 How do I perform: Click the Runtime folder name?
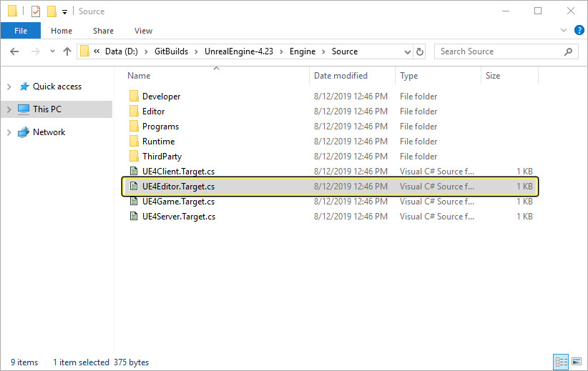click(x=158, y=142)
